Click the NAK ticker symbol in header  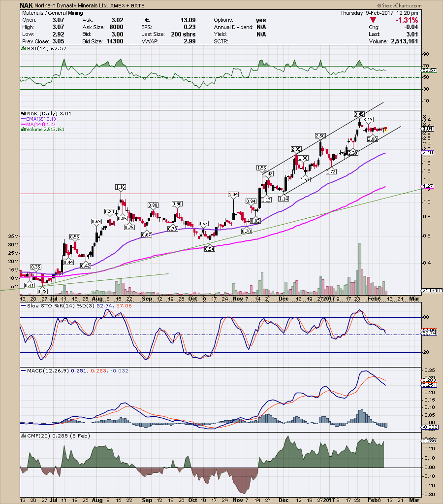[x=26, y=5]
